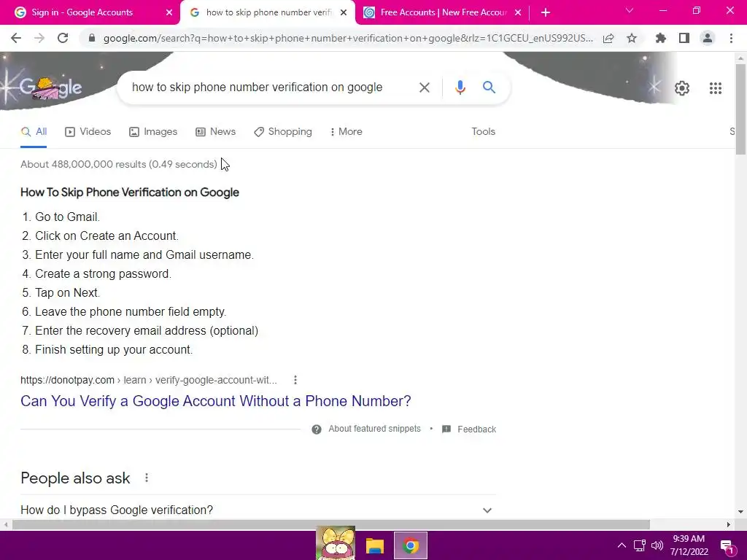Close the Sign in - Google Accounts tab

tap(169, 13)
